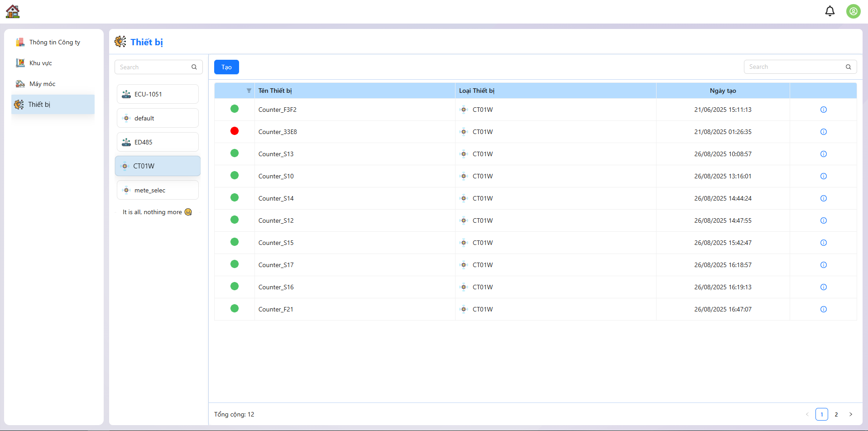Viewport: 868px width, 431px height.
Task: Open info icon for Counter_33E8
Action: pyautogui.click(x=823, y=132)
